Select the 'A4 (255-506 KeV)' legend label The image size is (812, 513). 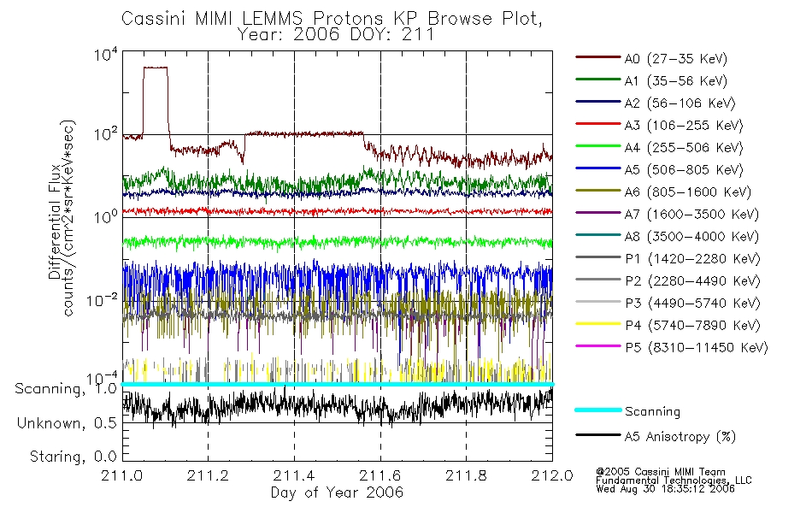684,148
